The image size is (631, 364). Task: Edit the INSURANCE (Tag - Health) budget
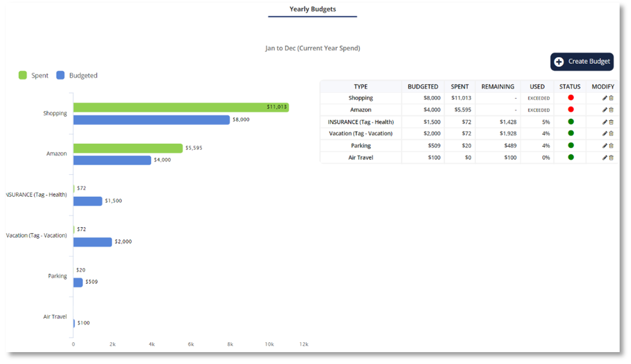point(605,122)
